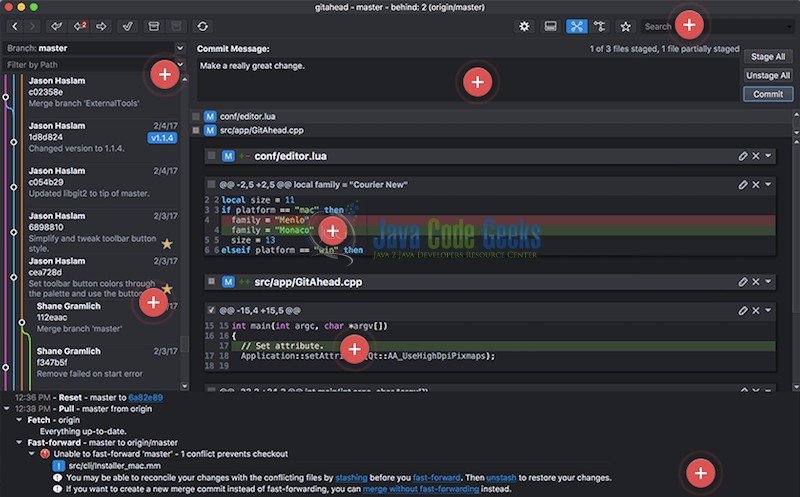The height and width of the screenshot is (497, 800).
Task: Check the conf/editor.lua diff header checkbox
Action: pos(211,156)
